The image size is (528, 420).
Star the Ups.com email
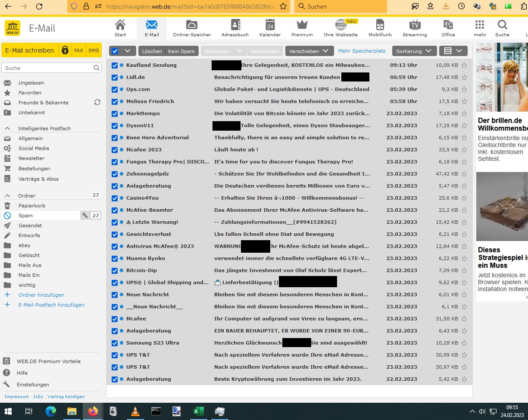(x=464, y=90)
